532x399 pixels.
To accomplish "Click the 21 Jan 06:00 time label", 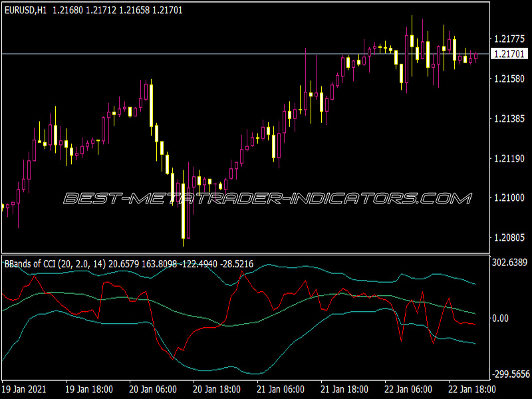I will [281, 389].
